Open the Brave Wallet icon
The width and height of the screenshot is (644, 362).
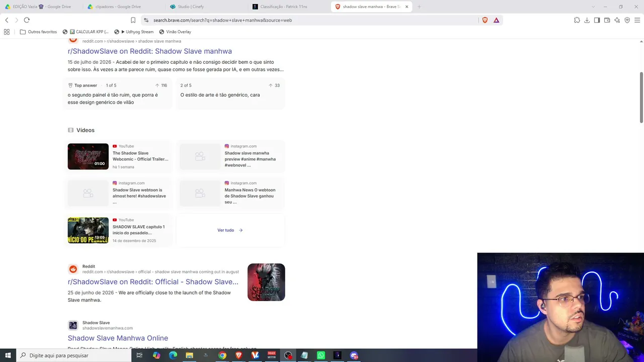pos(607,20)
